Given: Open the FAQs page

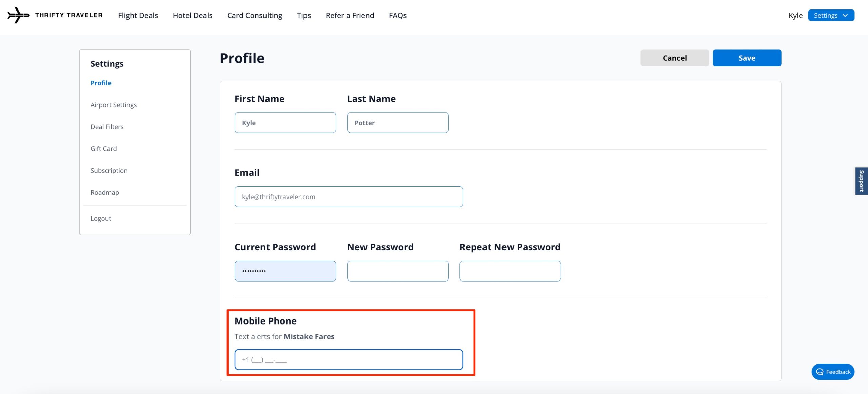Looking at the screenshot, I should 398,15.
